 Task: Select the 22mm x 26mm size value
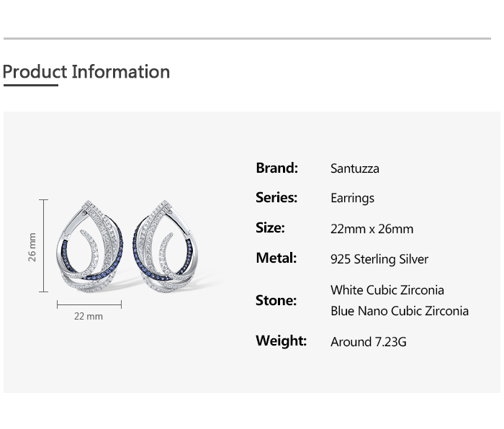tap(372, 229)
